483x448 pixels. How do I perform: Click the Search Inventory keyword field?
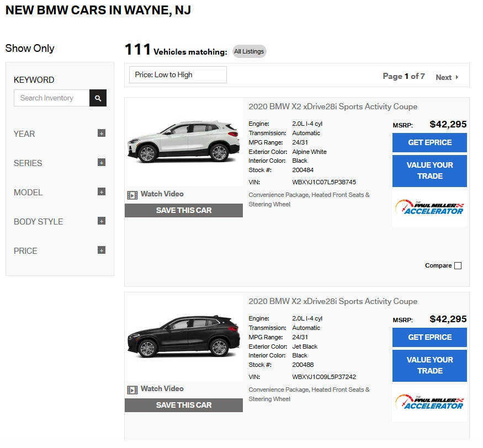(x=52, y=98)
